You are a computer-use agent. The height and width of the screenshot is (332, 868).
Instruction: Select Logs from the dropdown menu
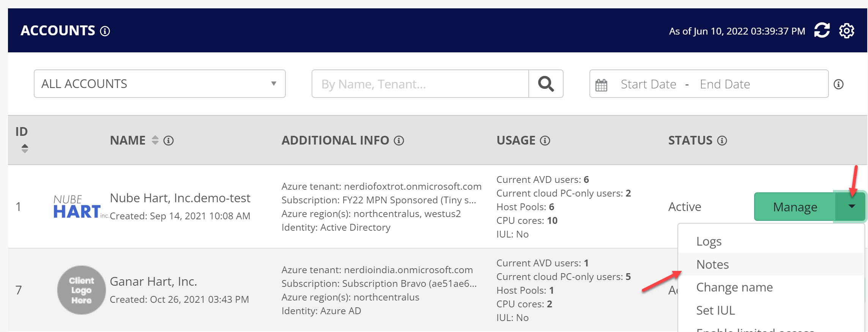(709, 242)
